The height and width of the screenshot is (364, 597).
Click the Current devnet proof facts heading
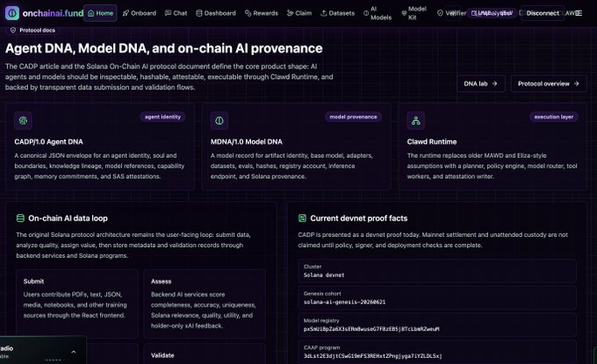(359, 218)
